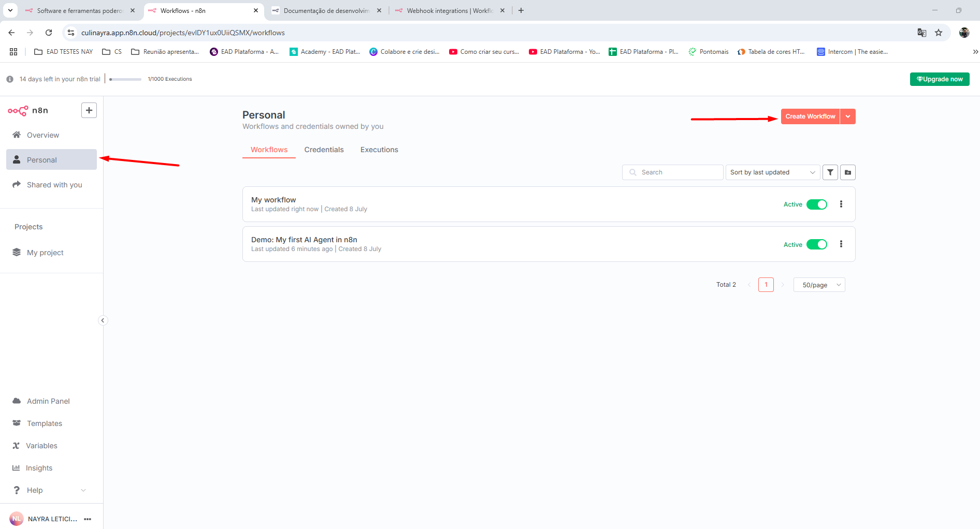Open the Pontomais bookmark
The image size is (980, 529).
click(708, 52)
